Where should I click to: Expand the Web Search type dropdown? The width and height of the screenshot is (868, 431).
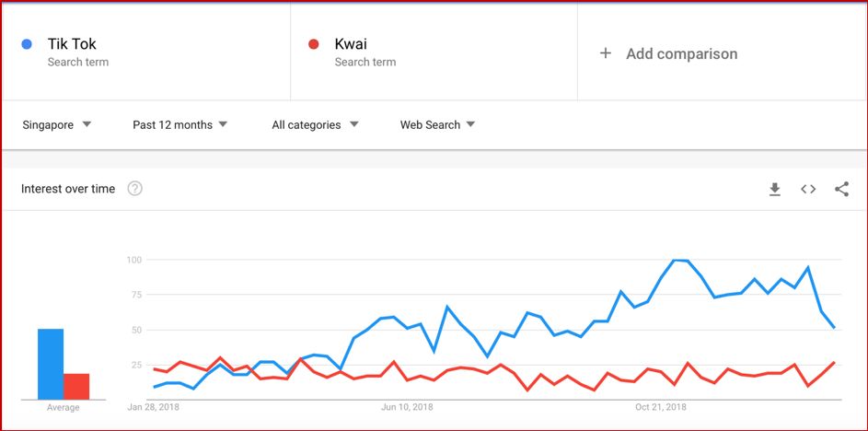pos(437,124)
